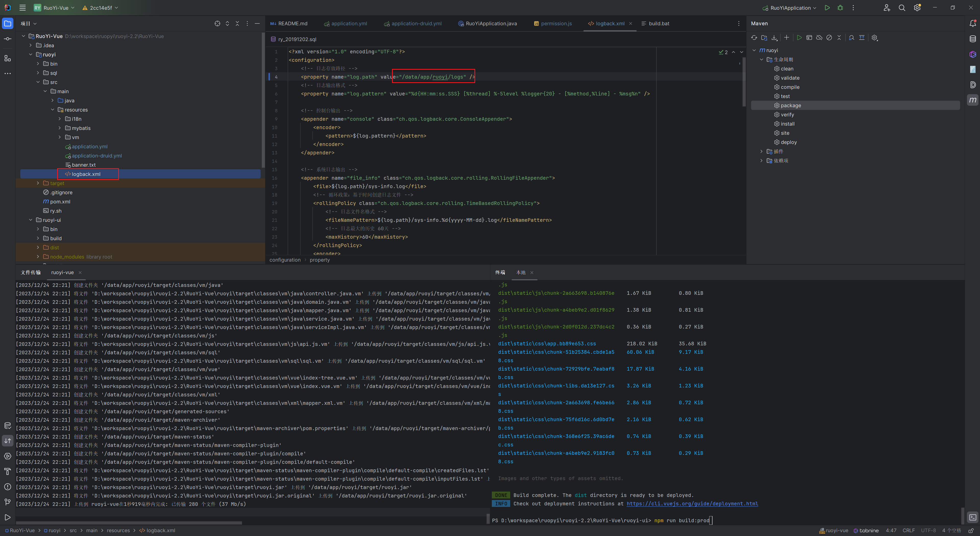Screen dimensions: 980x536
Task: Open the Commit tool window
Action: click(8, 39)
